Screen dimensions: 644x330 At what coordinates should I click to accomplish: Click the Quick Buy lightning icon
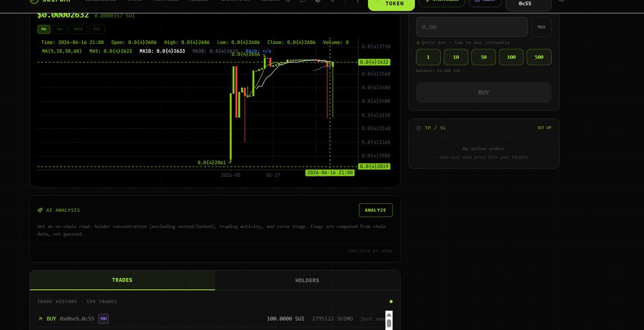pyautogui.click(x=418, y=42)
